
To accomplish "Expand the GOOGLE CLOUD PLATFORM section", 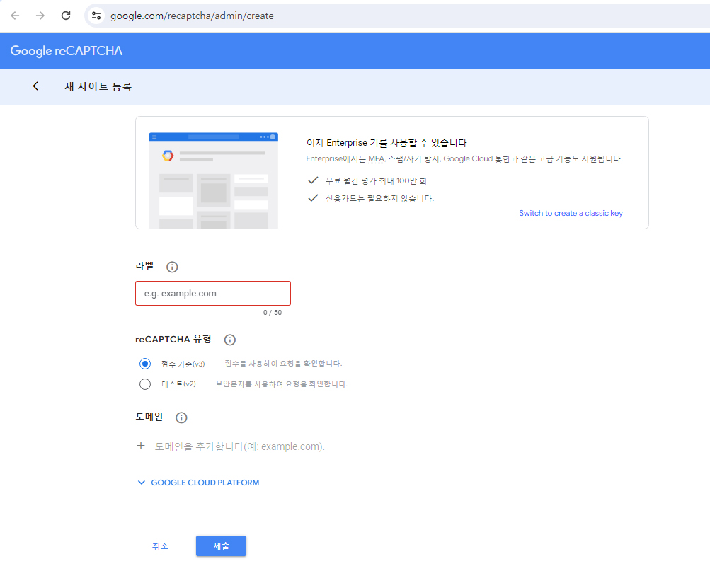I will tap(198, 483).
